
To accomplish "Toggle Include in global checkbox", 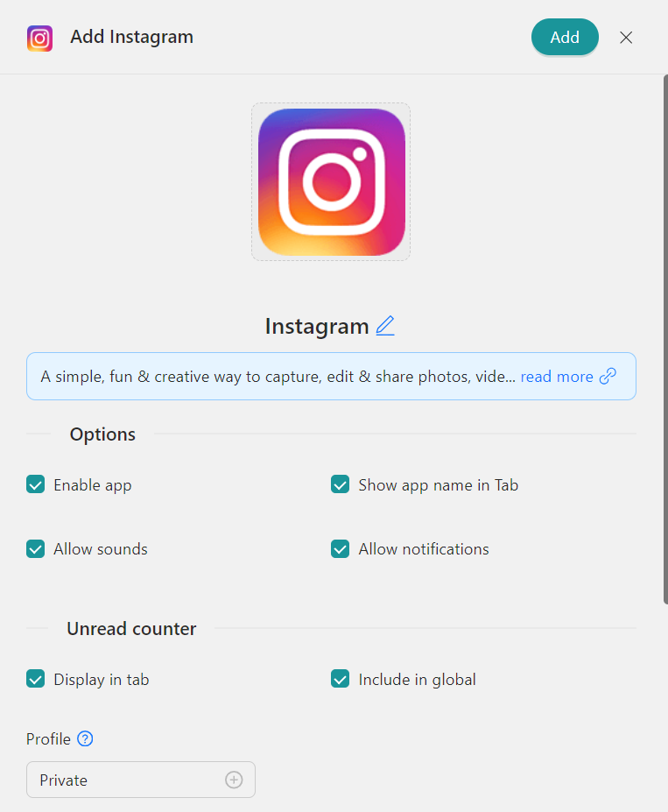I will (x=340, y=679).
